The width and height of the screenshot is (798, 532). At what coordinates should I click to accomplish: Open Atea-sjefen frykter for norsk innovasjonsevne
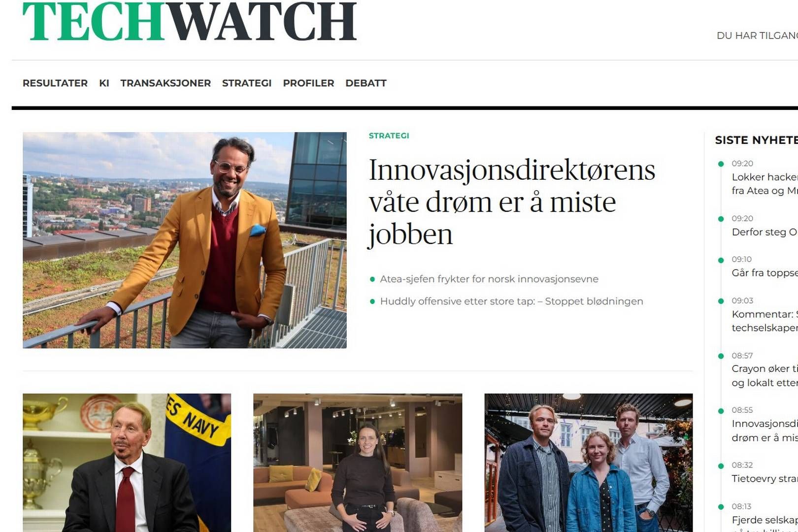(x=489, y=279)
